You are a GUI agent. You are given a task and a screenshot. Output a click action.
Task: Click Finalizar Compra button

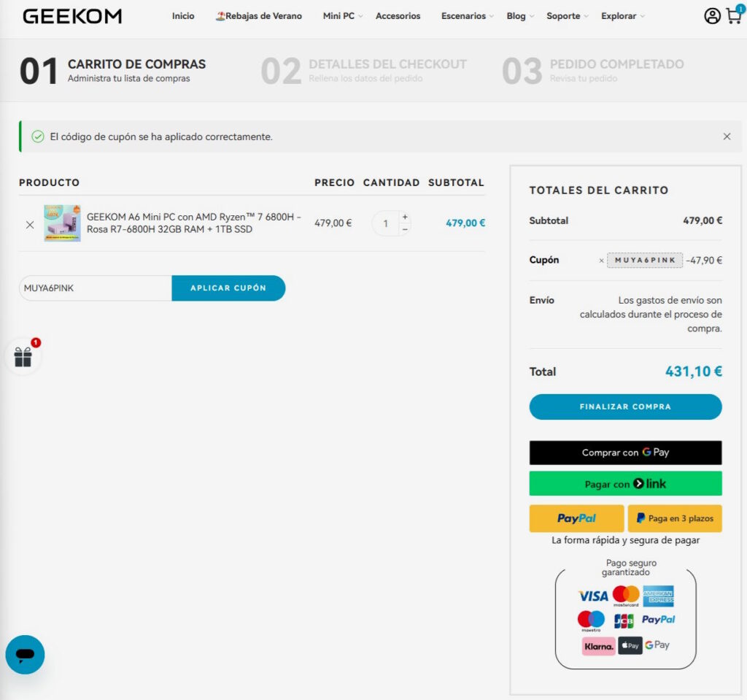pyautogui.click(x=625, y=407)
